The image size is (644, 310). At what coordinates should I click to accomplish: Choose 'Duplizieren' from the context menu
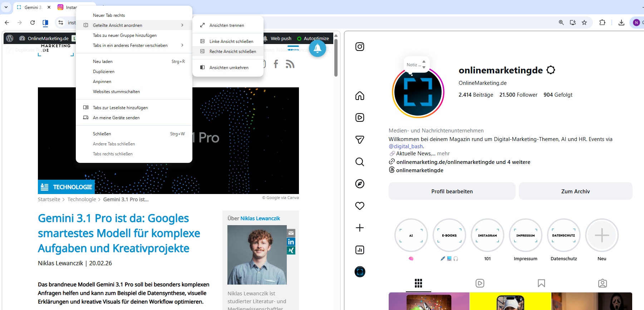[x=104, y=72]
